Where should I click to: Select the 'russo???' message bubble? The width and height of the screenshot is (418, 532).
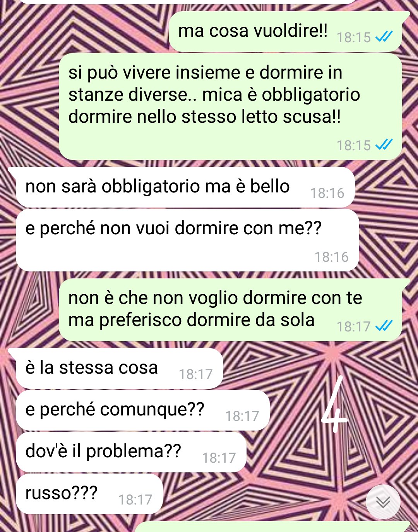pyautogui.click(x=89, y=494)
